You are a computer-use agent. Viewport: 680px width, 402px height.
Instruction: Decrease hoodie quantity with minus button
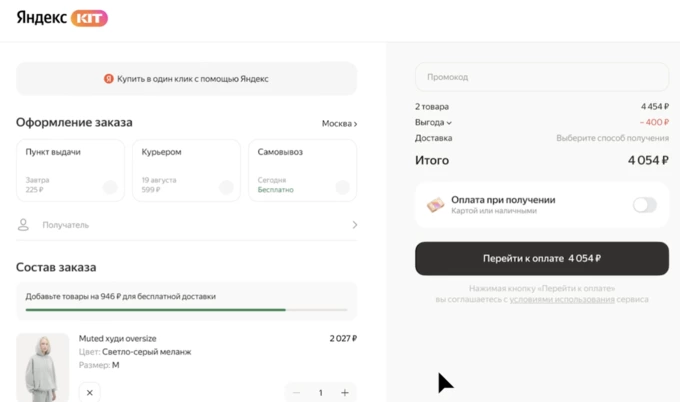[296, 393]
